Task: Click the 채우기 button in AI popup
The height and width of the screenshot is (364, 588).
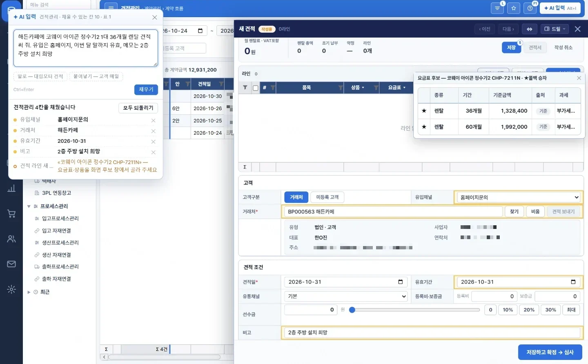Action: click(x=146, y=90)
